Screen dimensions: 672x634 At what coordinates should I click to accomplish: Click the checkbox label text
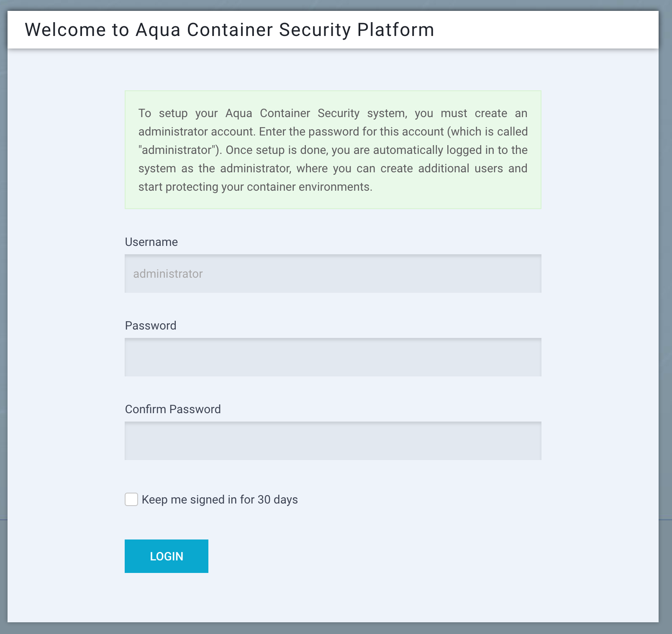(x=220, y=499)
